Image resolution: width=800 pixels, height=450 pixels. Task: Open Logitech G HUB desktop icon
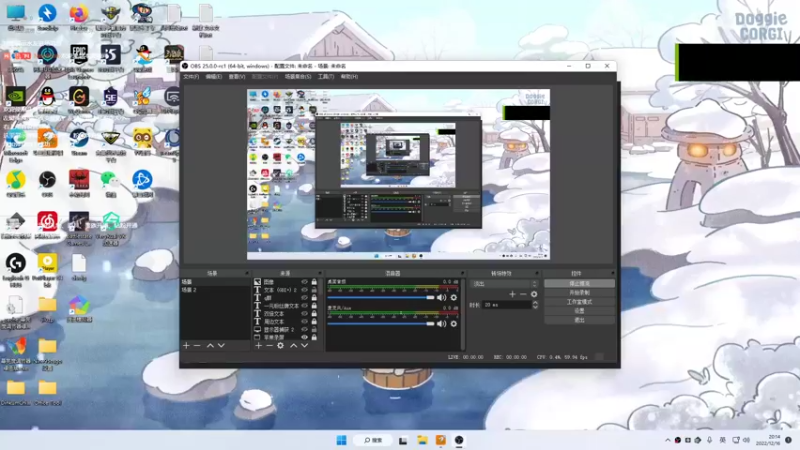click(16, 270)
